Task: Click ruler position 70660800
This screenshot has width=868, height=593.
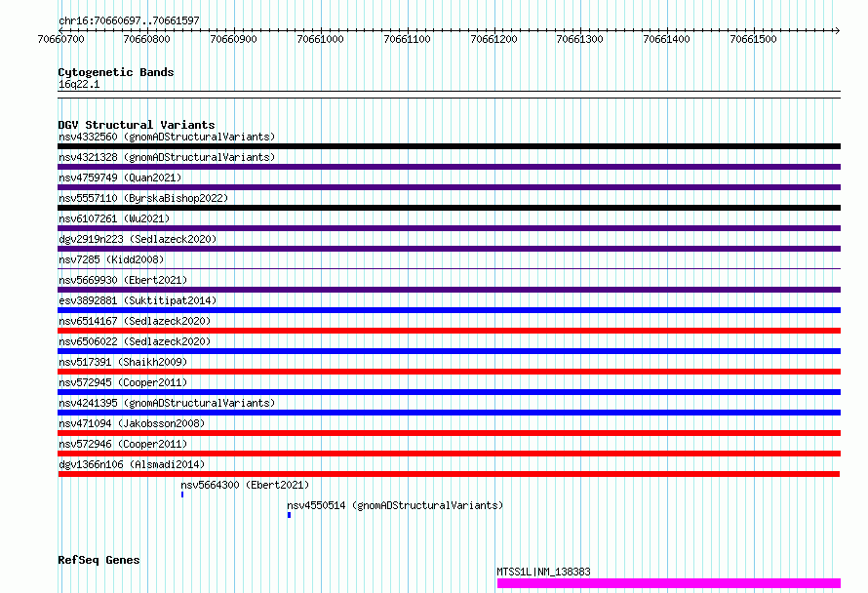Action: pyautogui.click(x=146, y=39)
